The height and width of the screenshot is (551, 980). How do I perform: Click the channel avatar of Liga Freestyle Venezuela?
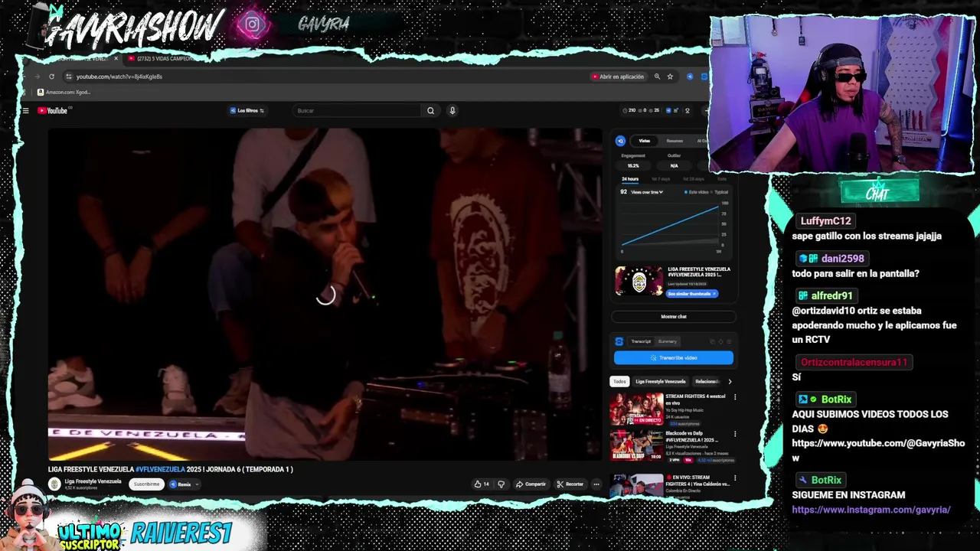point(54,484)
